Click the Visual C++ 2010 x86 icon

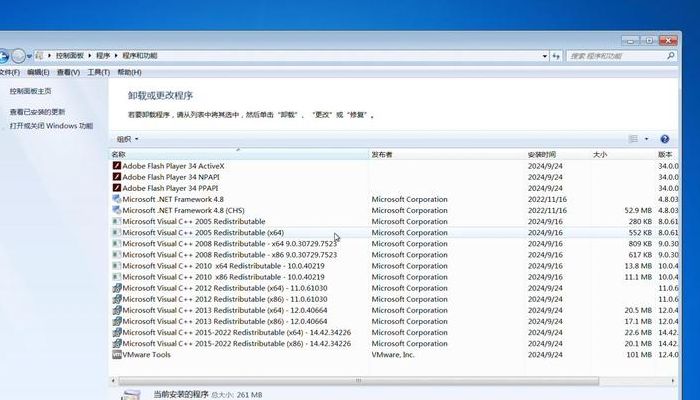pyautogui.click(x=117, y=277)
